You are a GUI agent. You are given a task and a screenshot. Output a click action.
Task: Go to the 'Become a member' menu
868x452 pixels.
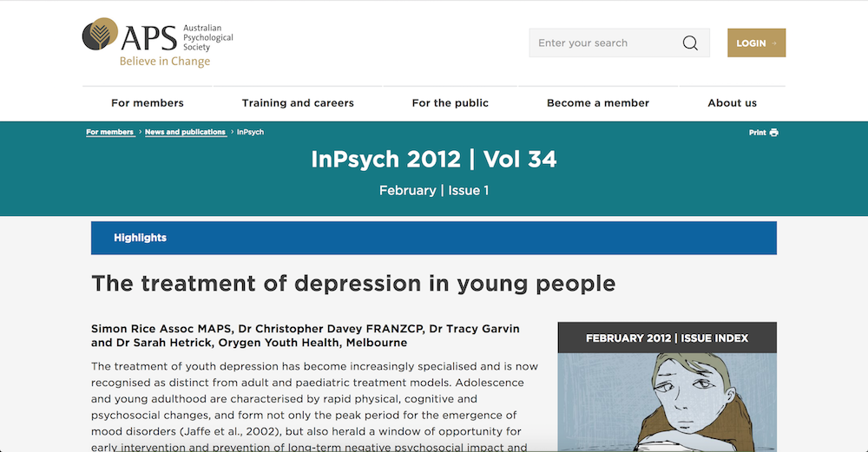click(x=598, y=103)
